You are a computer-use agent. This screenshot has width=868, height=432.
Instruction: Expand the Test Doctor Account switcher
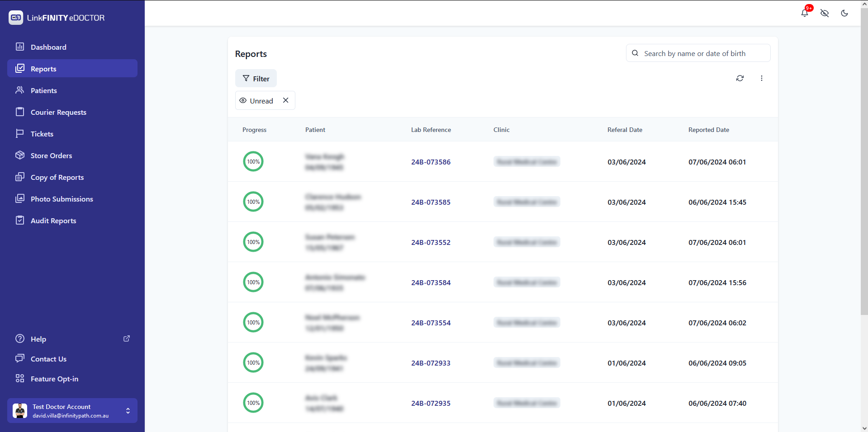pyautogui.click(x=72, y=410)
